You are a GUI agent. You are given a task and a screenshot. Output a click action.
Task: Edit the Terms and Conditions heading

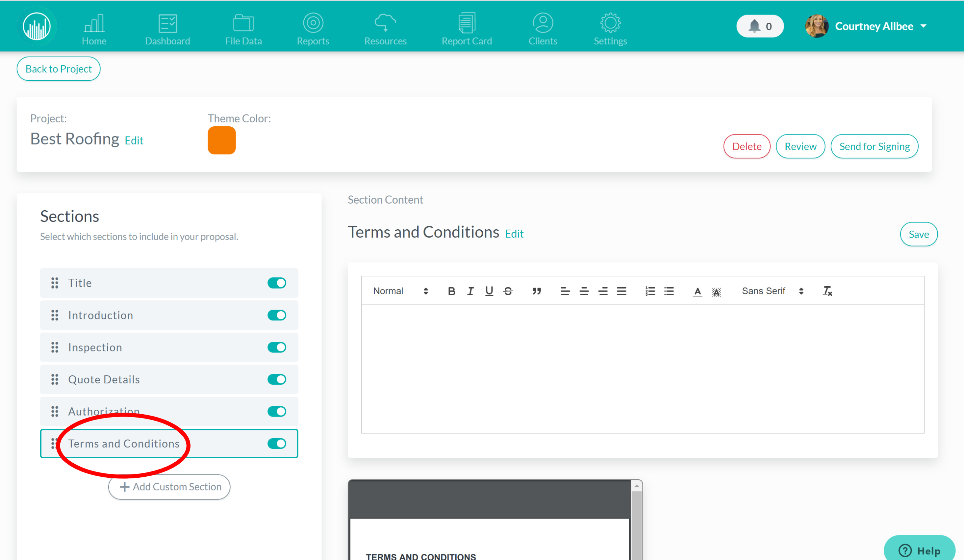[514, 234]
